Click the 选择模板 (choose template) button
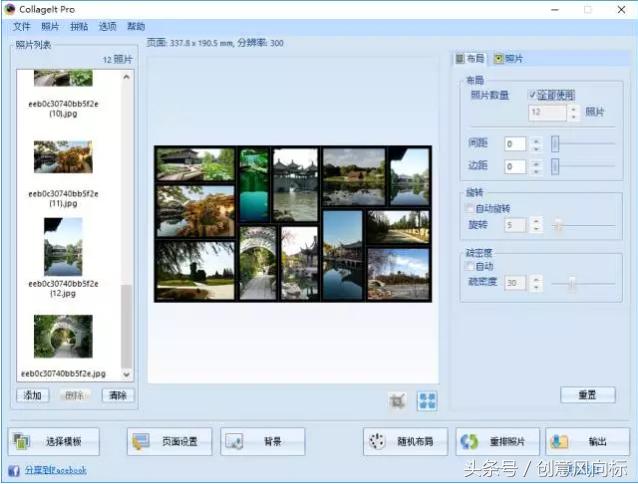638x484 pixels. point(58,441)
